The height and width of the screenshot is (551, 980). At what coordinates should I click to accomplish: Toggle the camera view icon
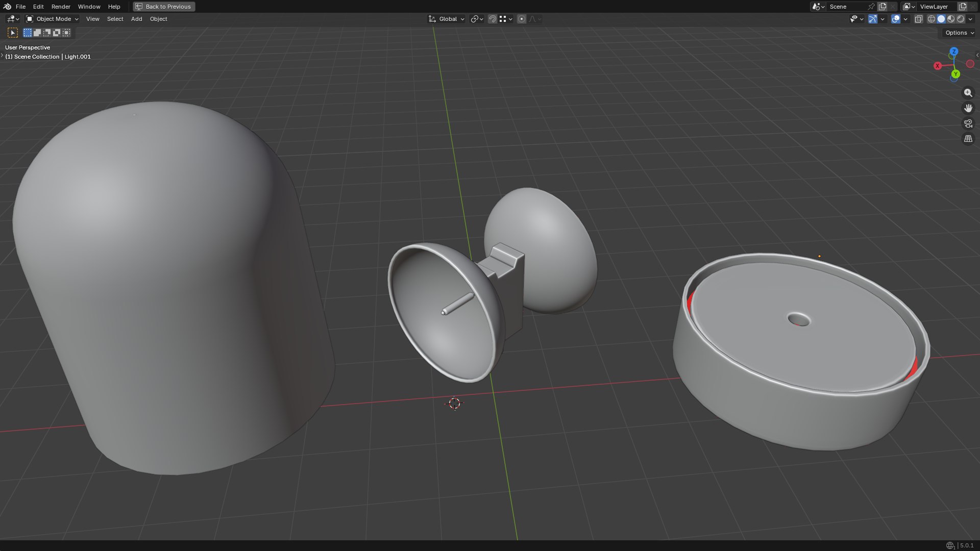(968, 123)
